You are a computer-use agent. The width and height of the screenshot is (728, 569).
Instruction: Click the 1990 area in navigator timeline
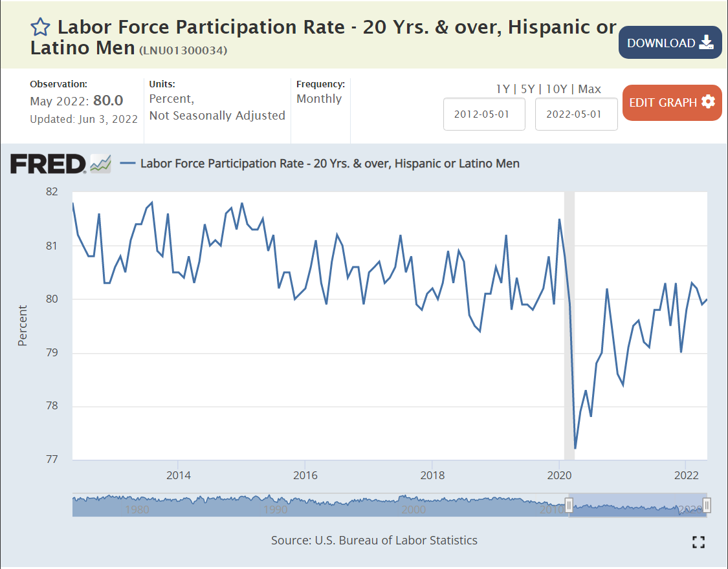[x=276, y=509]
